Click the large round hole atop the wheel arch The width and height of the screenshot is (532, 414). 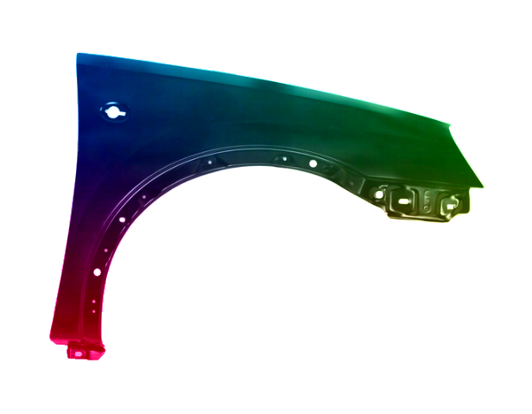[x=312, y=163]
